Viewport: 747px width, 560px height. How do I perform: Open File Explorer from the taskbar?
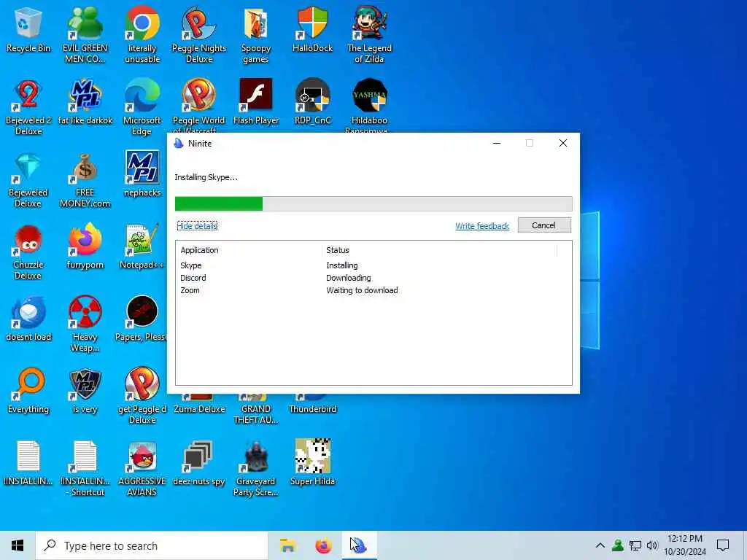pyautogui.click(x=287, y=545)
